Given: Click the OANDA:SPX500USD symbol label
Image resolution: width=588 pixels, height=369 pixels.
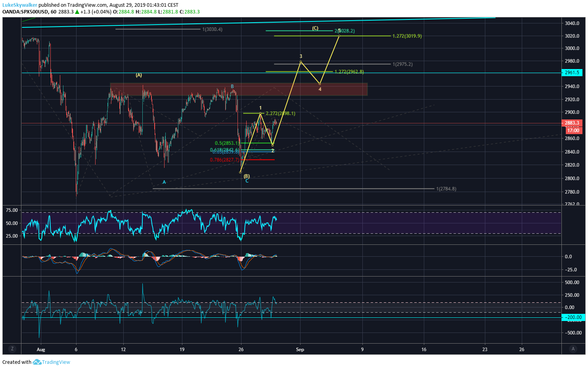Looking at the screenshot, I should pos(25,12).
